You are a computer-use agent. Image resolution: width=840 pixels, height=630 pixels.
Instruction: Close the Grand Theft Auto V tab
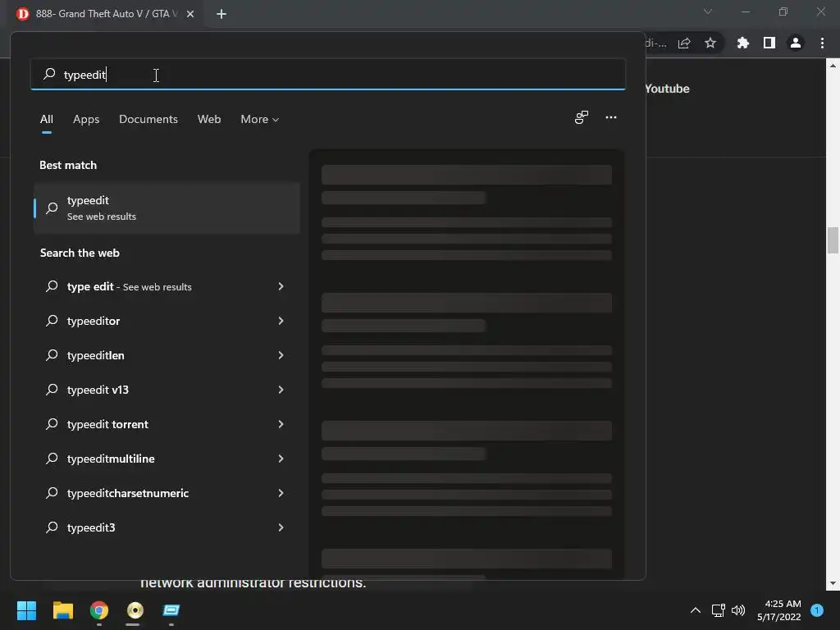coord(190,14)
